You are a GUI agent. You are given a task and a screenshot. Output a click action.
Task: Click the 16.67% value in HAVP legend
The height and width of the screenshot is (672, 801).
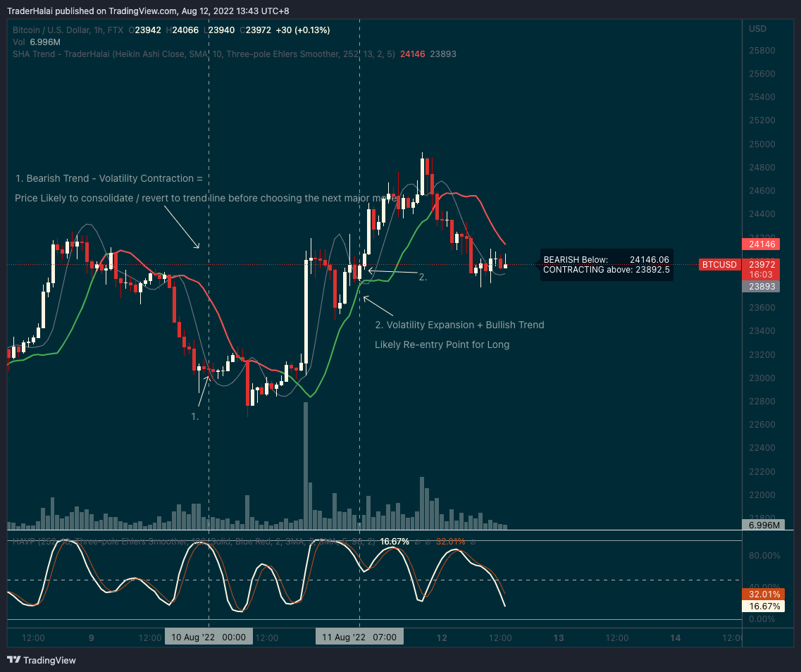pyautogui.click(x=395, y=541)
